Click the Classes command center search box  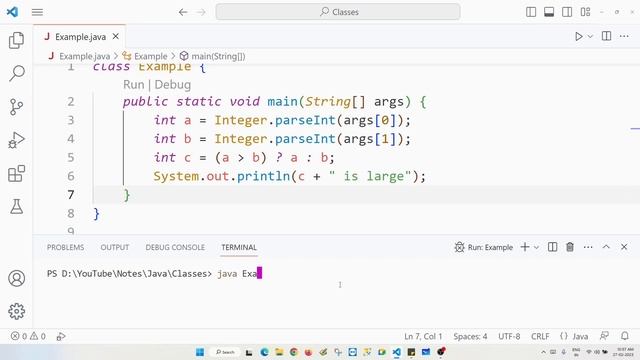click(x=338, y=12)
